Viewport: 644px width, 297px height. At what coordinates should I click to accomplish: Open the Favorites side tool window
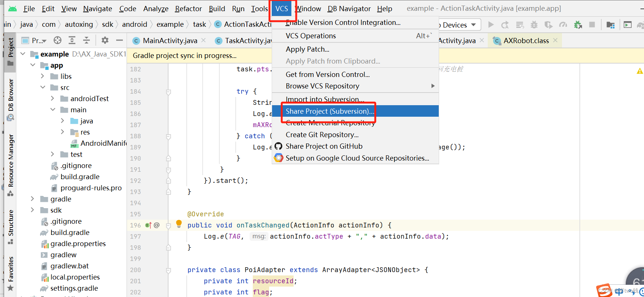click(x=11, y=273)
